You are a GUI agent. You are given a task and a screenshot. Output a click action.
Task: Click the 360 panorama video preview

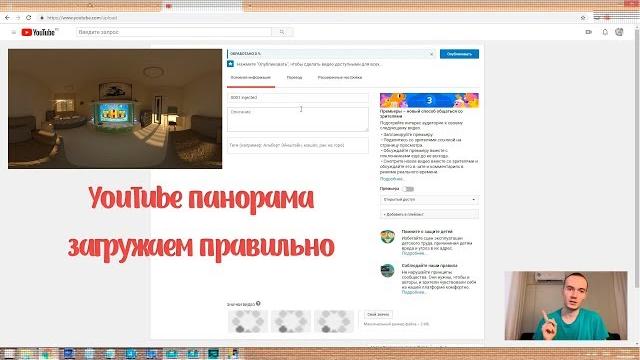115,109
